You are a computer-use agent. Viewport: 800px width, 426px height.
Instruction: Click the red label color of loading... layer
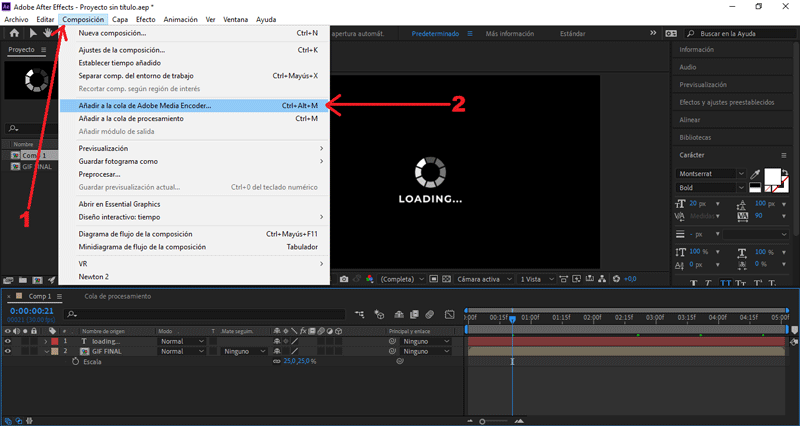click(55, 341)
